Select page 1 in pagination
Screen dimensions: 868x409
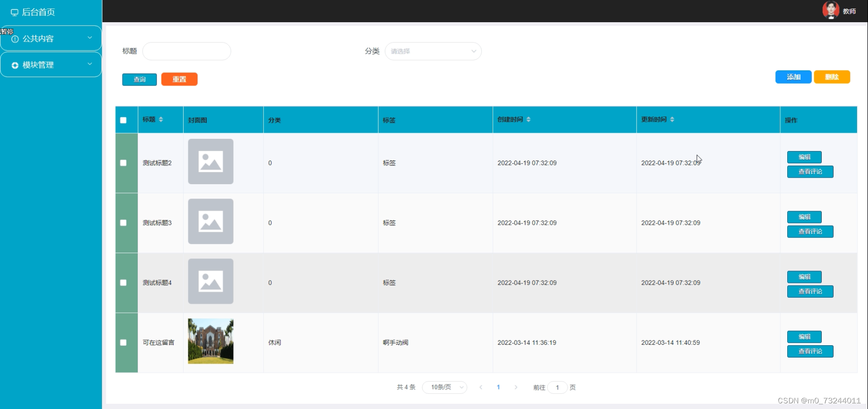(x=498, y=387)
